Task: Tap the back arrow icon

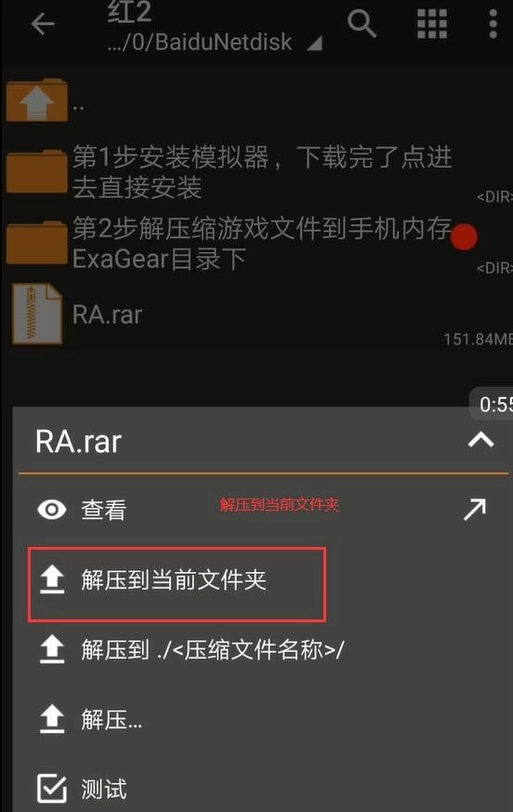Action: (x=43, y=24)
